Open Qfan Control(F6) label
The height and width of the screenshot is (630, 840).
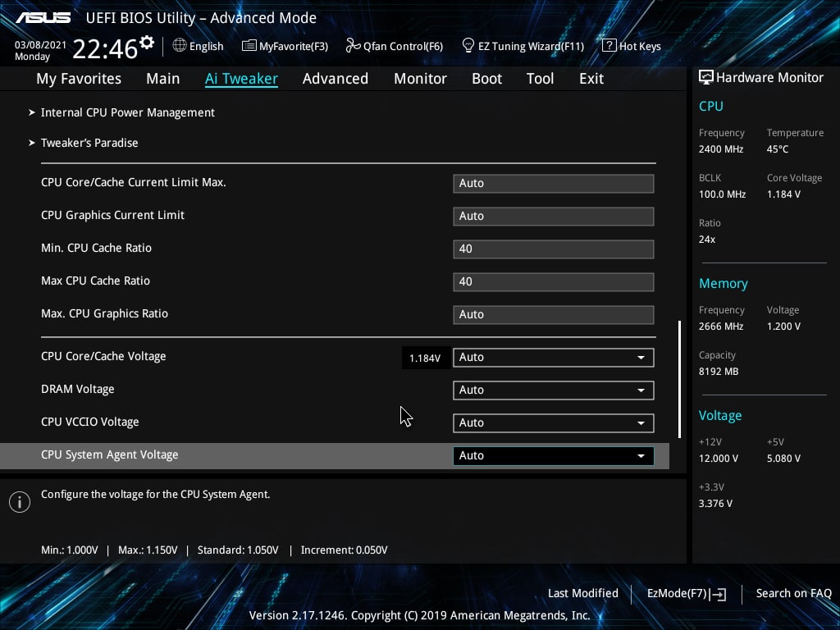tap(403, 46)
